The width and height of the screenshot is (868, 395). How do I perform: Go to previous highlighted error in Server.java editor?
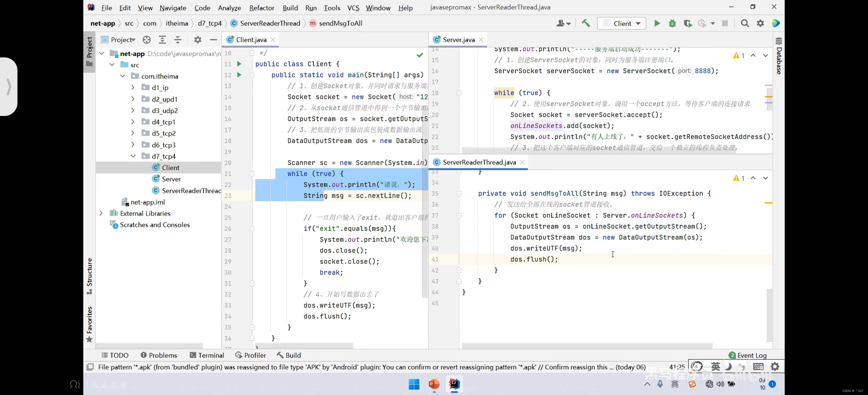point(753,56)
